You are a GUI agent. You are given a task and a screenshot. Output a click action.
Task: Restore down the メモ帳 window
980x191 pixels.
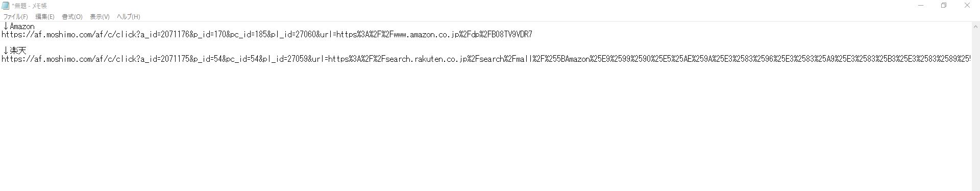click(x=944, y=6)
